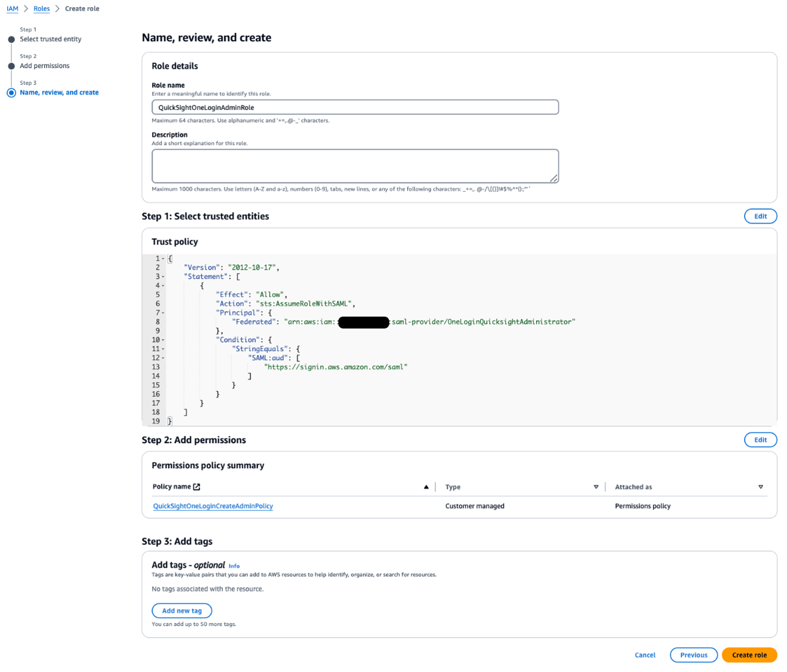Open the QuickSightOneLoginCreateAdminPolicy policy link

[x=213, y=506]
